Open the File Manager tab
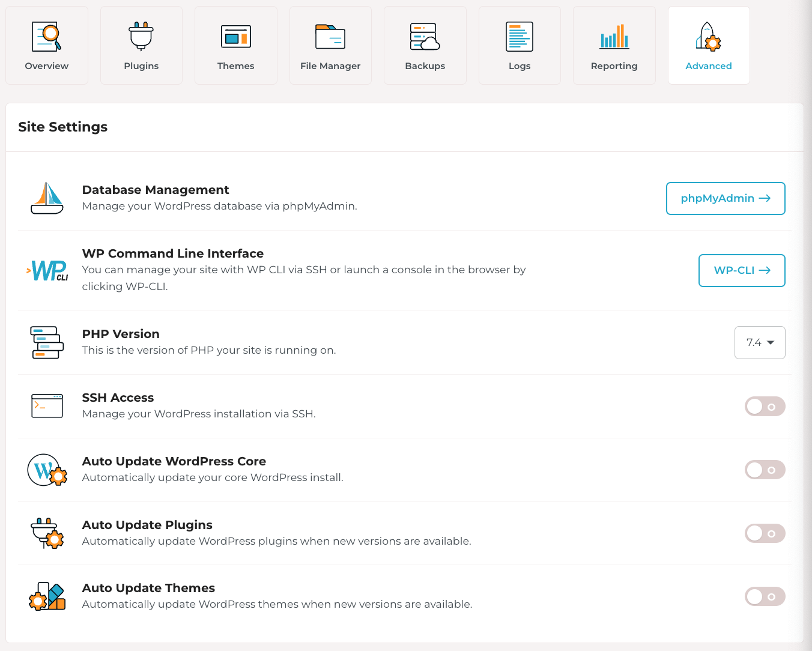 pyautogui.click(x=330, y=46)
